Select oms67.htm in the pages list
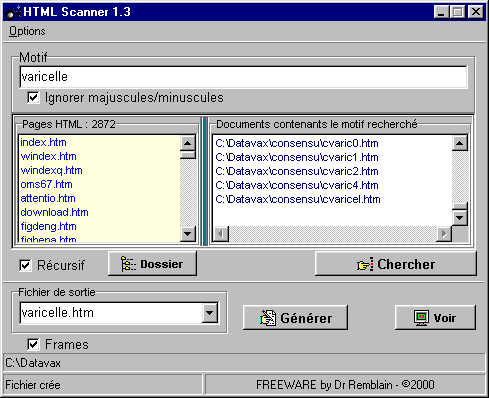The image size is (489, 398). (46, 184)
